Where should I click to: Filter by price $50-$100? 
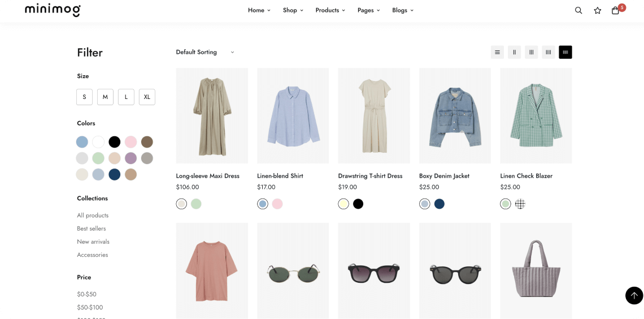[90, 308]
